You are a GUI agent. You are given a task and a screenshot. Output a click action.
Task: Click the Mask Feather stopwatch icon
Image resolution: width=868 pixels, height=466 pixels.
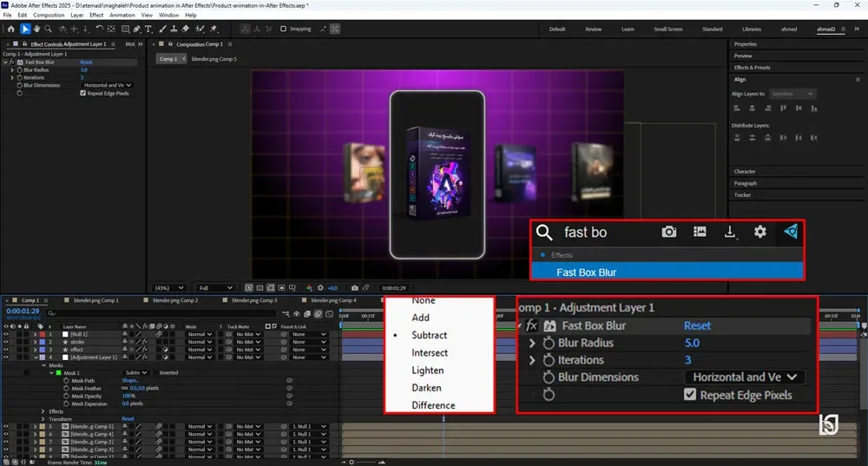(x=67, y=389)
